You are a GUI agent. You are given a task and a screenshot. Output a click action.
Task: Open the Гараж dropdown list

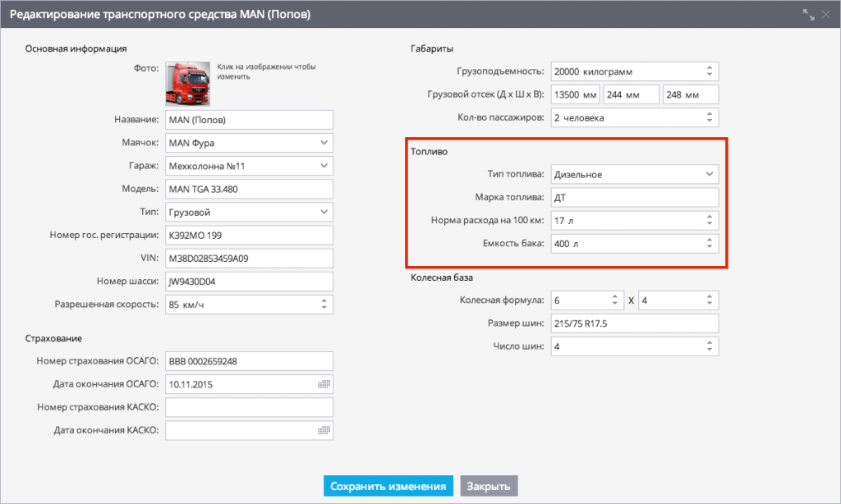tap(323, 167)
